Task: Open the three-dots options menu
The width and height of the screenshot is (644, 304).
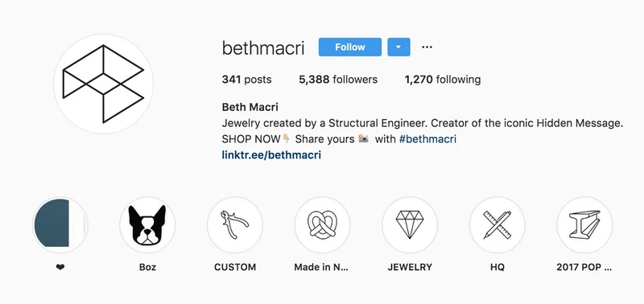Action: (427, 47)
